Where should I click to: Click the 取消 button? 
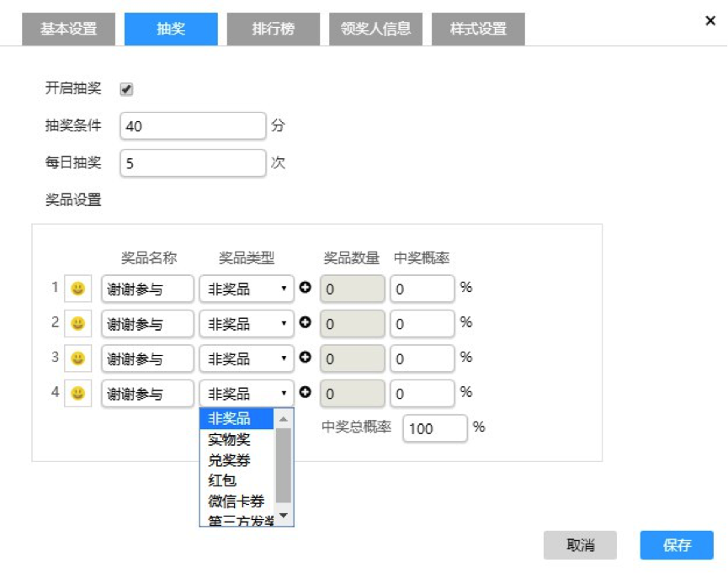[581, 545]
